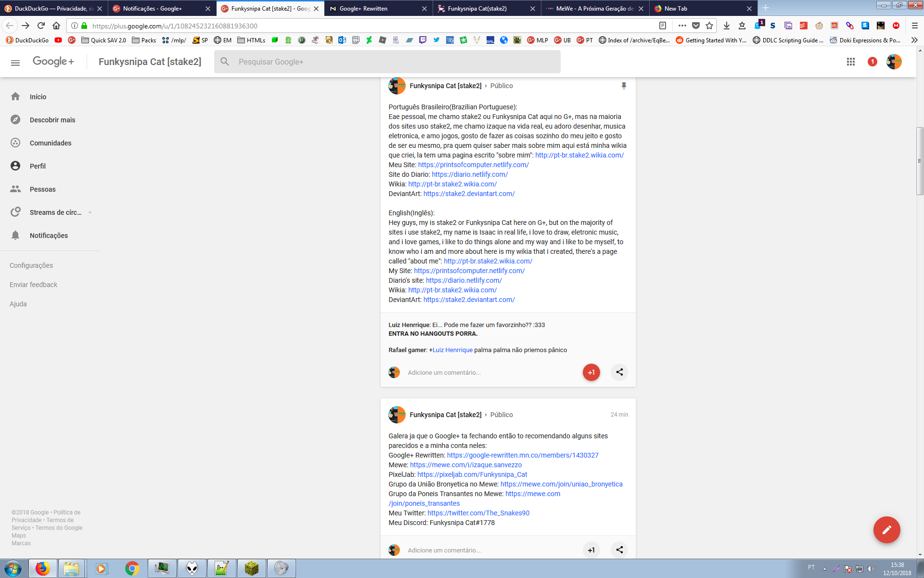The image size is (924, 578).
Task: Open the red notifications badge
Action: coord(872,62)
